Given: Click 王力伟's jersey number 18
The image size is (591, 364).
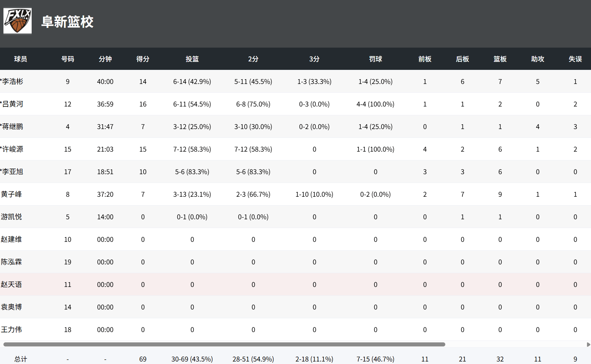Looking at the screenshot, I should 68,330.
